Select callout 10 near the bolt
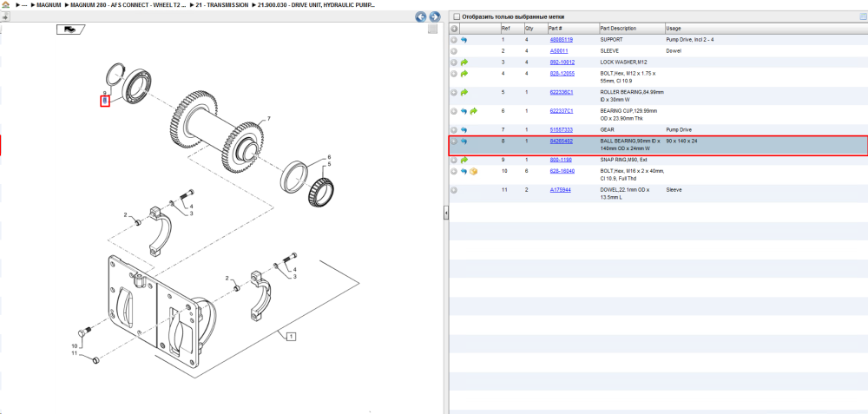The height and width of the screenshot is (414, 868). [x=74, y=346]
